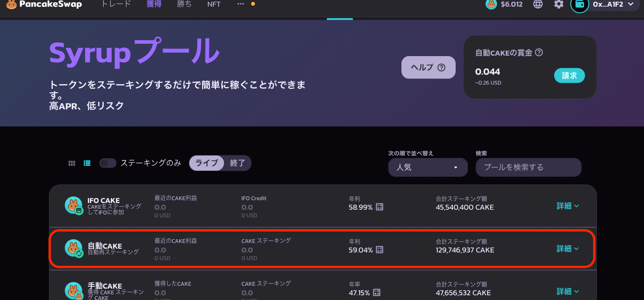Click the 45,540,400 CAKE total staked value
This screenshot has height=300, width=644.
(465, 207)
